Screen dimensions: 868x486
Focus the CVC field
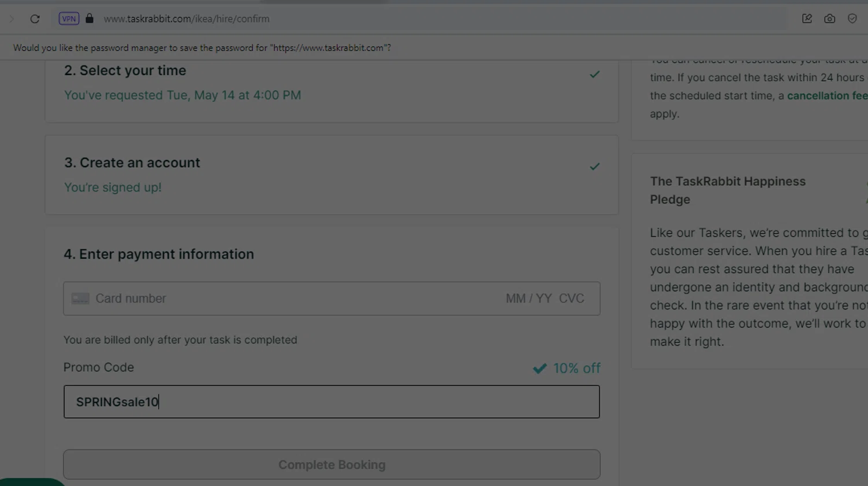572,299
